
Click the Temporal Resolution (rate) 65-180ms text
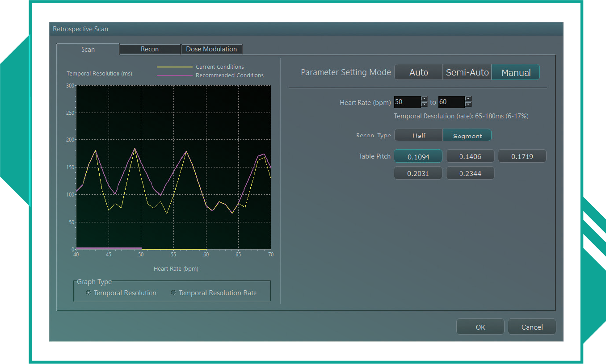(461, 116)
